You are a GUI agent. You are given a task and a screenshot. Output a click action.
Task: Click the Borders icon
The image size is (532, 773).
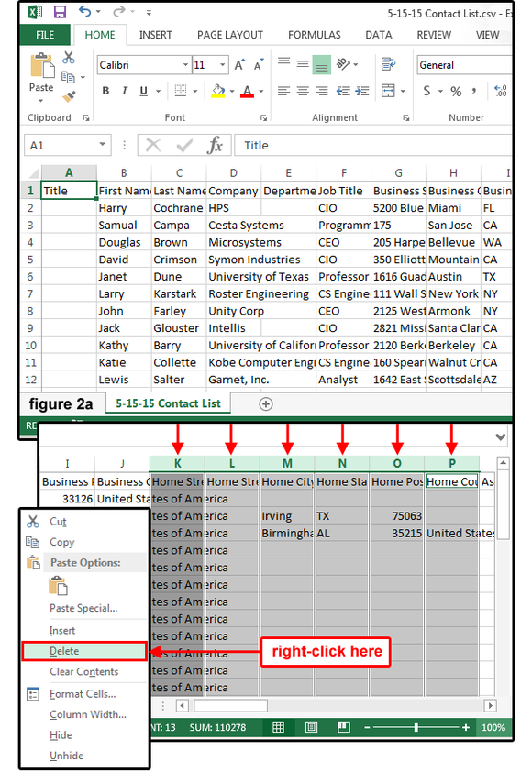(181, 91)
